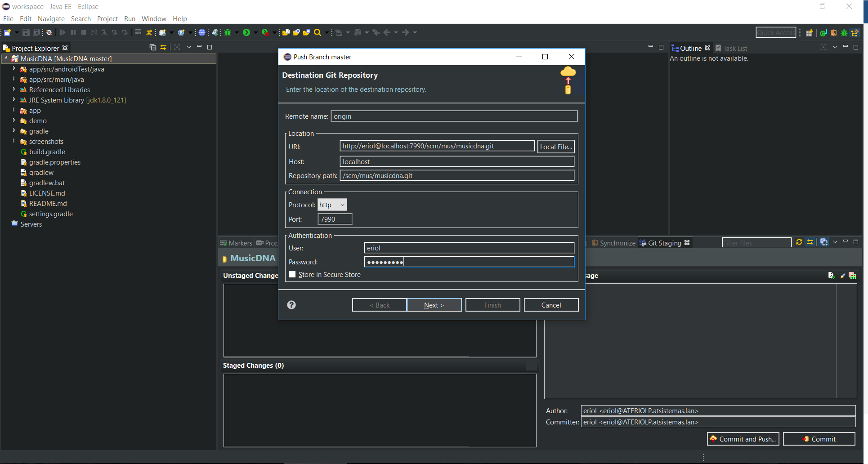Close the Outline view tab
Screen dimensions: 868x464
point(707,48)
